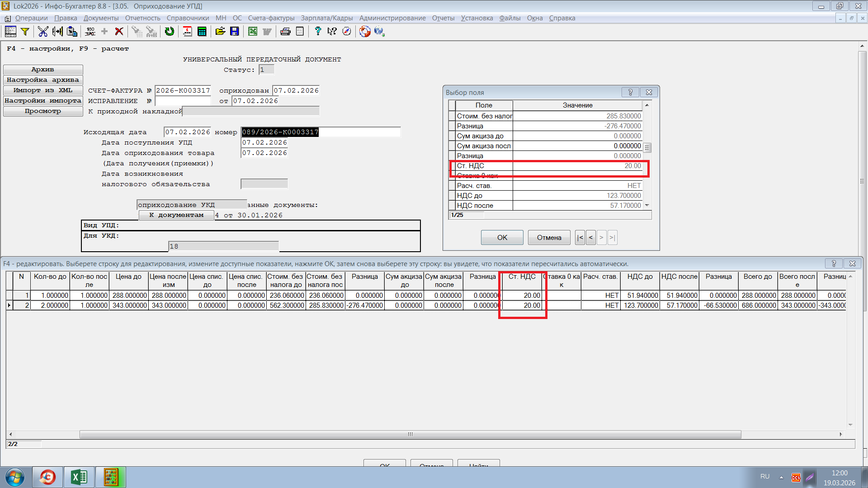Click the scissors cut icon
Viewport: 868px width, 488px height.
(43, 31)
